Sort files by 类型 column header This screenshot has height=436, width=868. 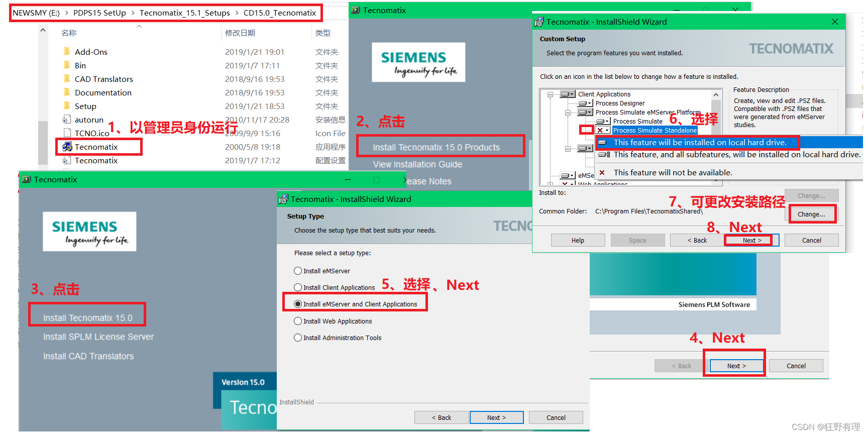323,33
